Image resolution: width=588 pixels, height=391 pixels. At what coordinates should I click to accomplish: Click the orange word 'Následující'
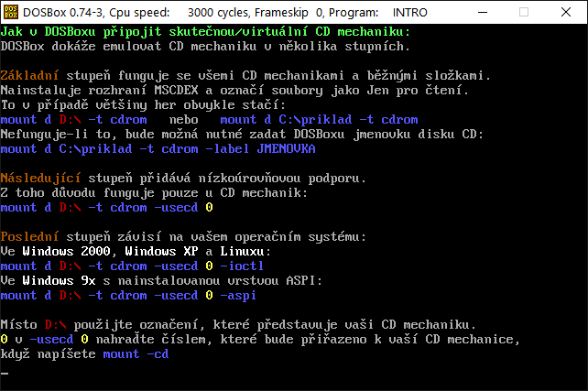(x=40, y=178)
